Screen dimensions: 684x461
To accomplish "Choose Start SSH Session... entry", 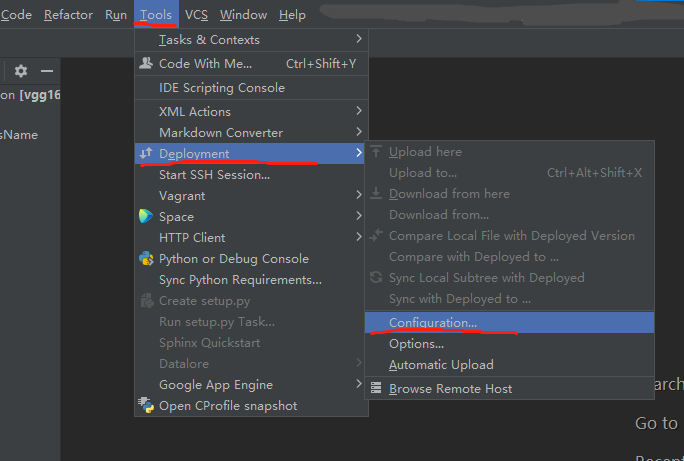I will 214,174.
